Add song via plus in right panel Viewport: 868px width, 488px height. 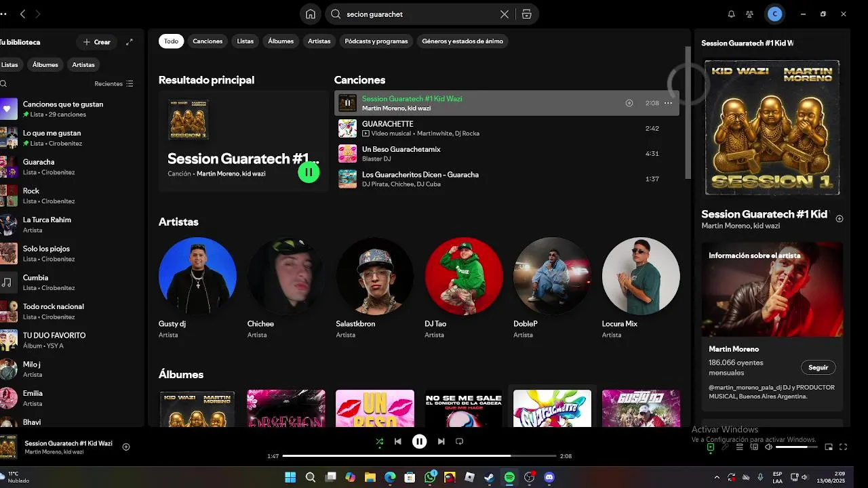(x=840, y=218)
